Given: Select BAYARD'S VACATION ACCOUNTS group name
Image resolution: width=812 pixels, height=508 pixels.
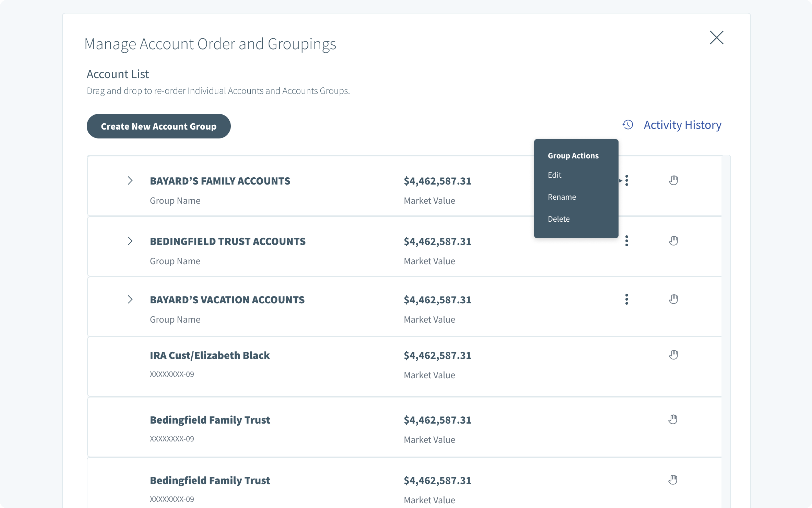Looking at the screenshot, I should pos(227,299).
